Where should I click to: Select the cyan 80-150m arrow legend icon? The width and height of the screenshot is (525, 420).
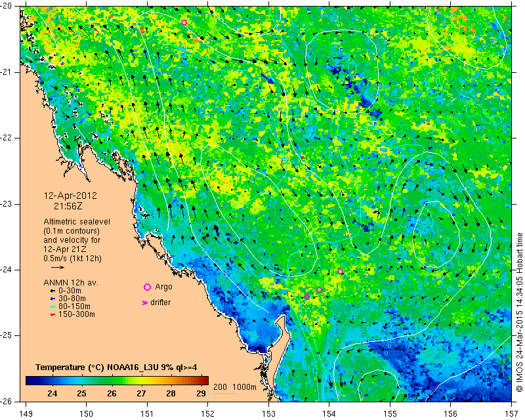(52, 306)
